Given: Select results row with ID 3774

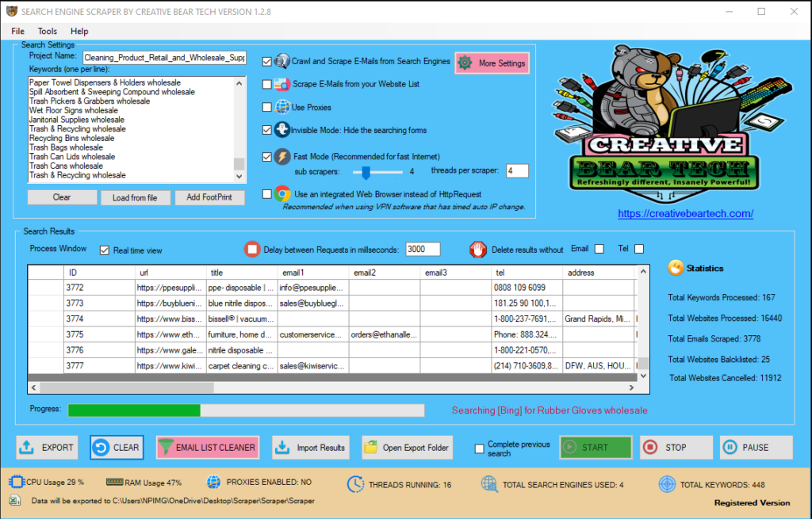Looking at the screenshot, I should [x=331, y=319].
